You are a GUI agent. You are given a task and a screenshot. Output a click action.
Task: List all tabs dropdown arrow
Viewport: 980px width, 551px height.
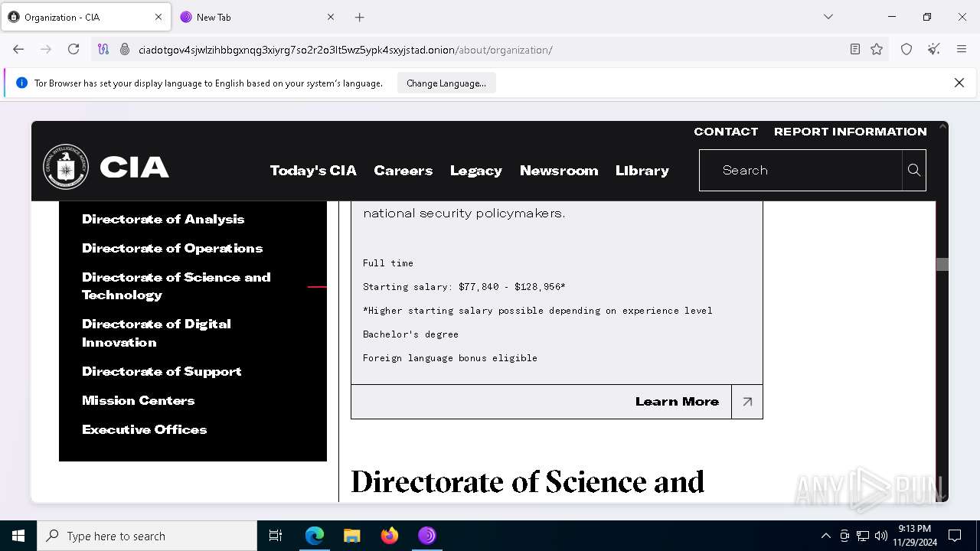[x=828, y=17]
